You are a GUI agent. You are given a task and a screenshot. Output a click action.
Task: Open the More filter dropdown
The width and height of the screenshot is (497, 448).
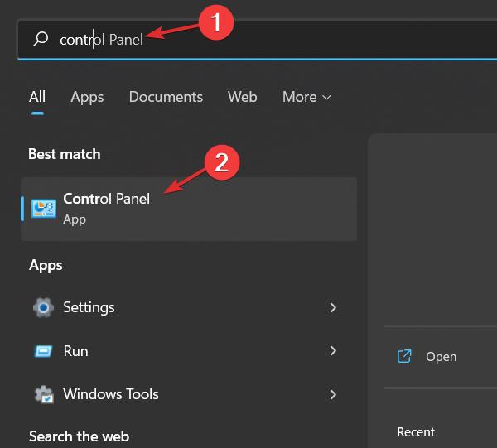306,97
